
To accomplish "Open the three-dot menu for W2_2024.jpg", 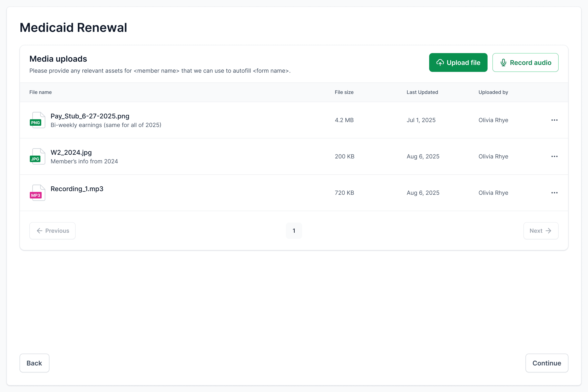I will click(x=554, y=157).
